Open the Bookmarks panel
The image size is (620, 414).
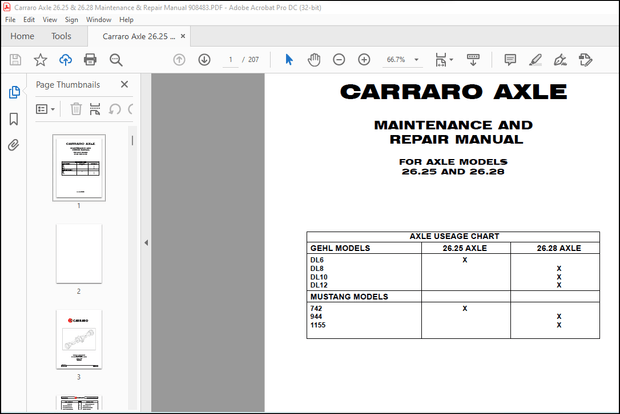14,119
